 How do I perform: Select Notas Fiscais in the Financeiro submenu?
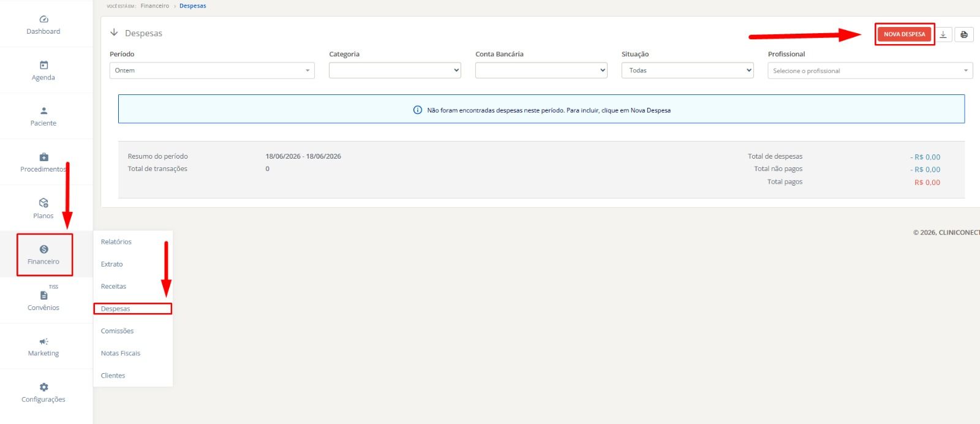pos(121,353)
